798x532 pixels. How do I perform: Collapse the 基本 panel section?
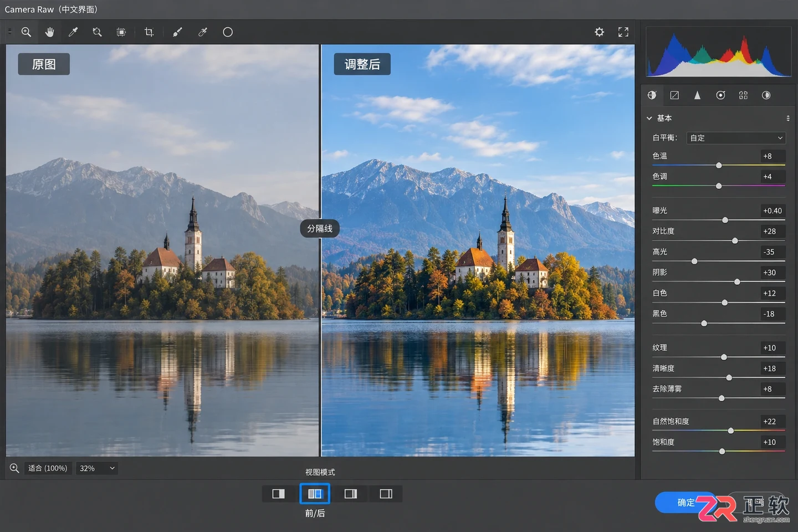(649, 118)
